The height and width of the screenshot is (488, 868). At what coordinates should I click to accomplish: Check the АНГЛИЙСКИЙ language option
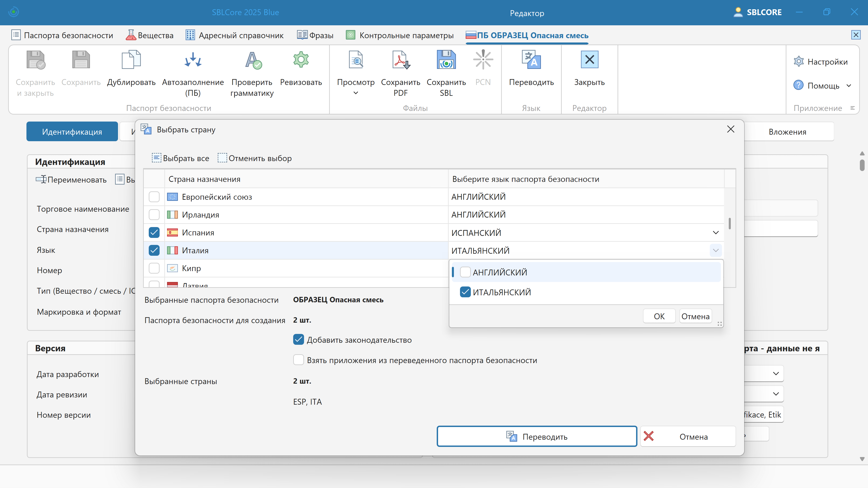click(x=465, y=272)
